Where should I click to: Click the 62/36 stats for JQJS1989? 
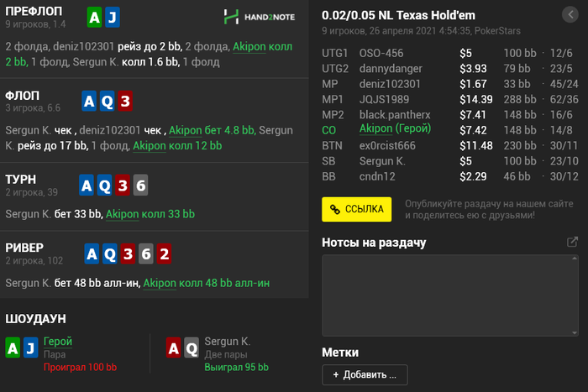[x=564, y=99]
